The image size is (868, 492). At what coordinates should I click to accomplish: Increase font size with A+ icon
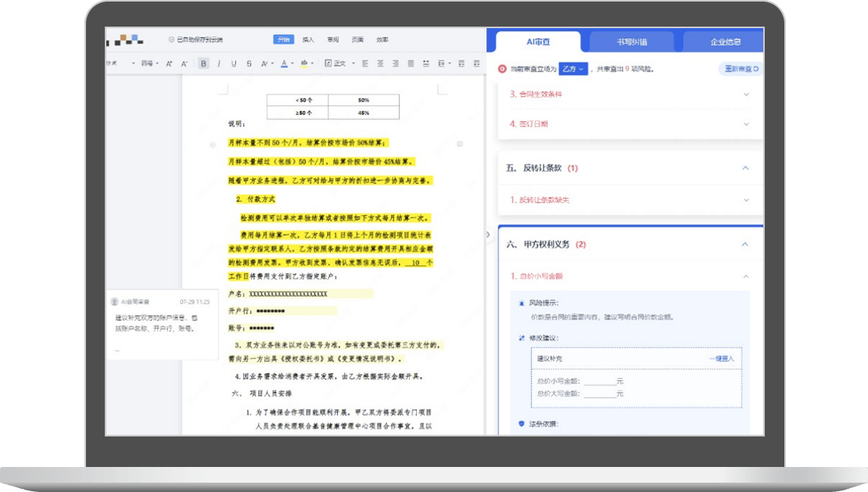pos(169,63)
